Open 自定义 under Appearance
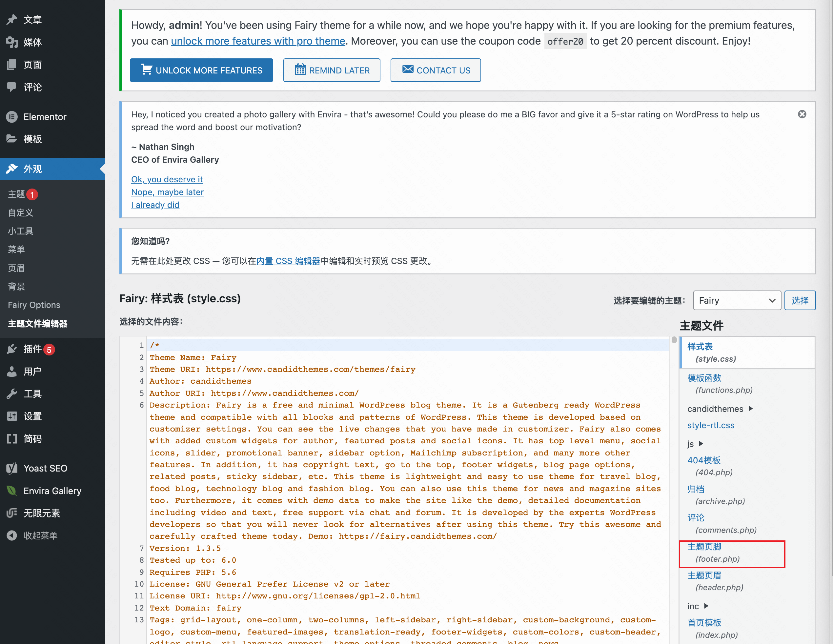 point(21,213)
